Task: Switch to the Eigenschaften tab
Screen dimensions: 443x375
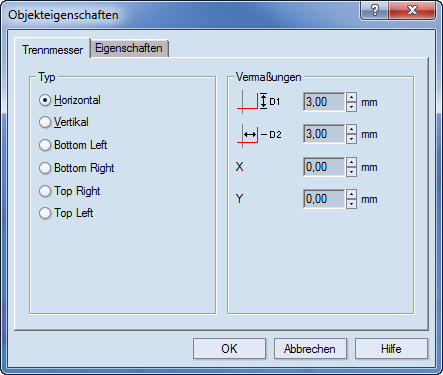Action: pyautogui.click(x=129, y=48)
